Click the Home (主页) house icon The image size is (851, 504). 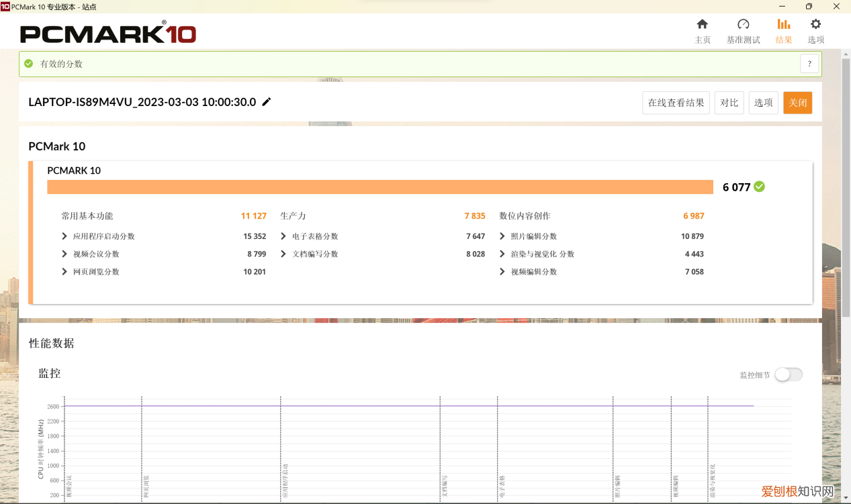[702, 25]
